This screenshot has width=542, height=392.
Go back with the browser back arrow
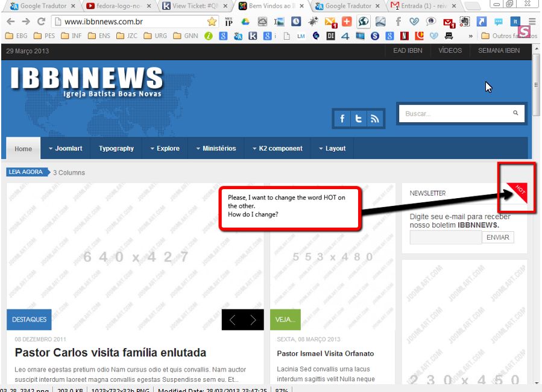point(11,22)
